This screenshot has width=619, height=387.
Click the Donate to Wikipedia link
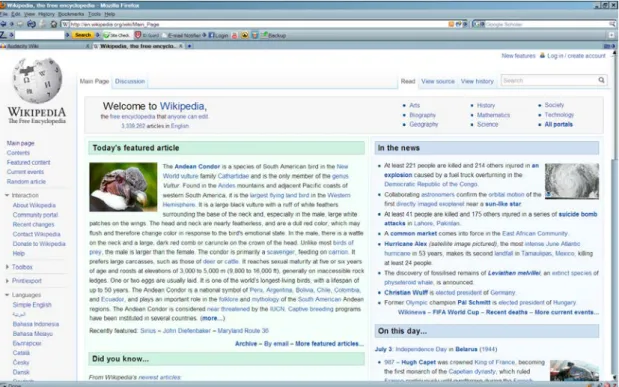tap(39, 244)
